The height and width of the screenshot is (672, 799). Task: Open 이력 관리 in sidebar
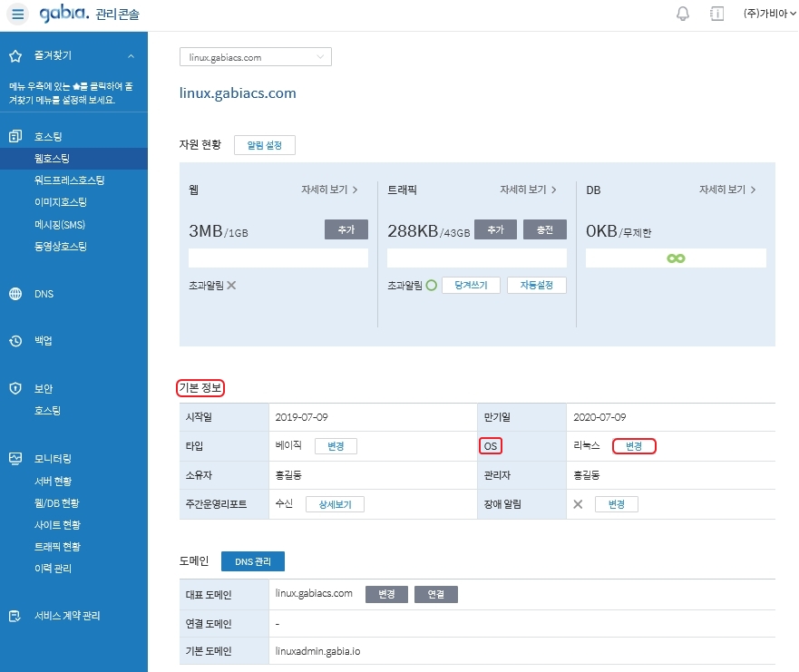[x=53, y=569]
